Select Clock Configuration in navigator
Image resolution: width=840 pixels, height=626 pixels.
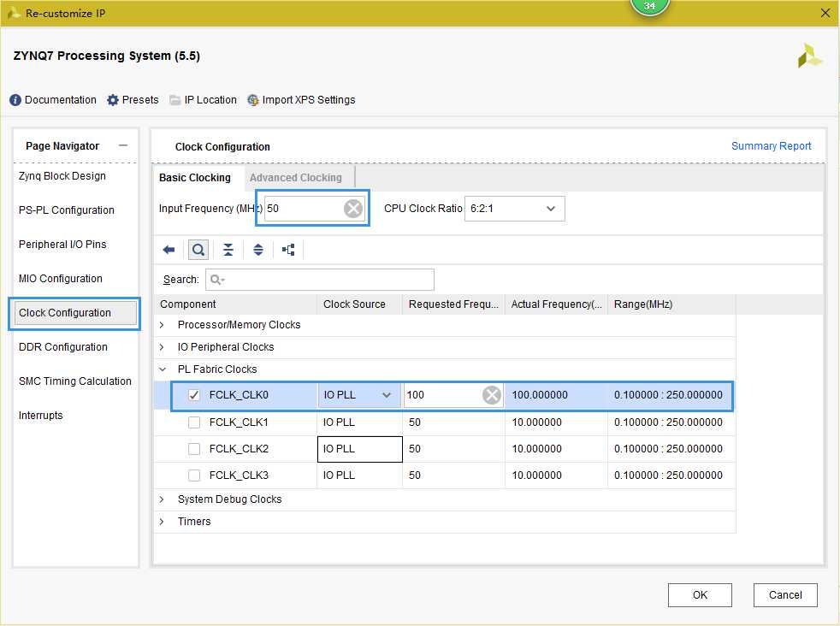[75, 313]
